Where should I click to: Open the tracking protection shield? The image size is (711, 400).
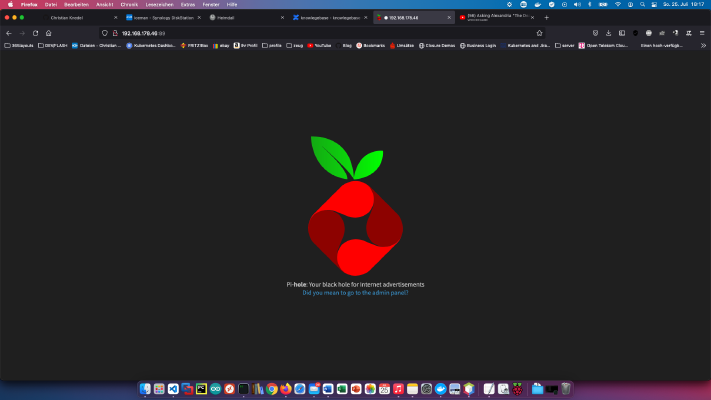tap(105, 33)
